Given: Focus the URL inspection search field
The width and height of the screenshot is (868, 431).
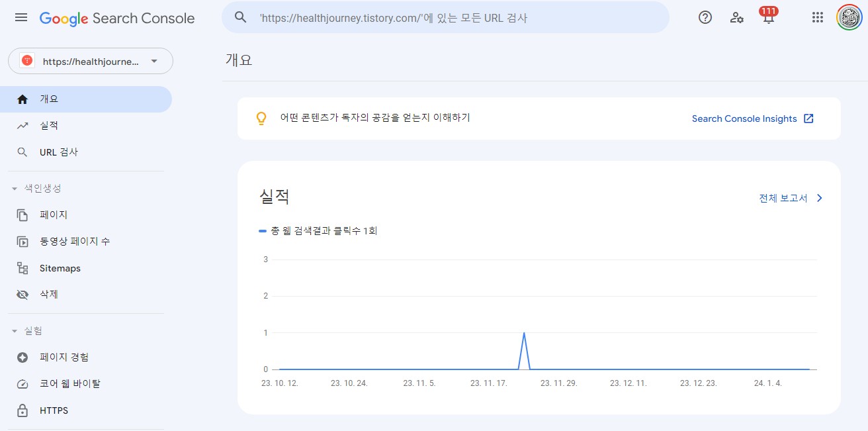Looking at the screenshot, I should (445, 18).
